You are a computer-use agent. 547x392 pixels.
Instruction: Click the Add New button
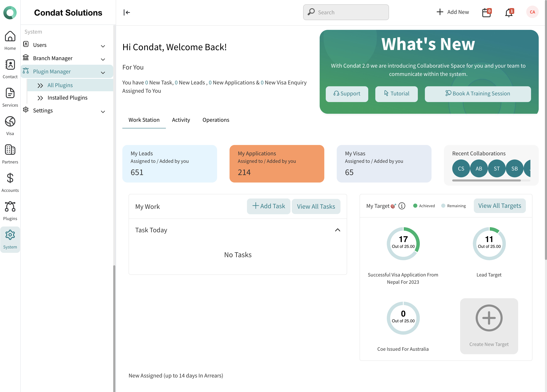pos(452,12)
